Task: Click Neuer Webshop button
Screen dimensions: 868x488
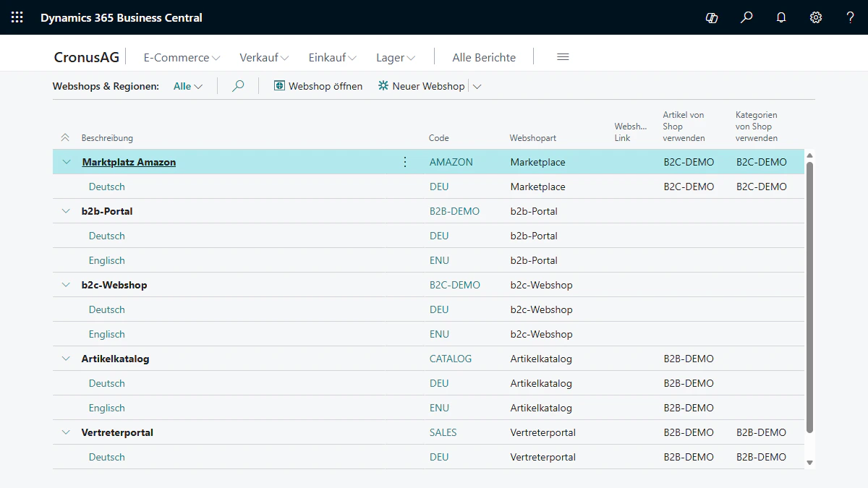Action: pos(421,86)
